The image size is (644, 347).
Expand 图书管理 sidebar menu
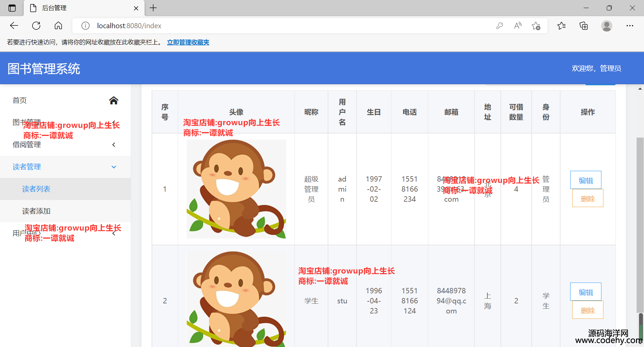point(65,122)
